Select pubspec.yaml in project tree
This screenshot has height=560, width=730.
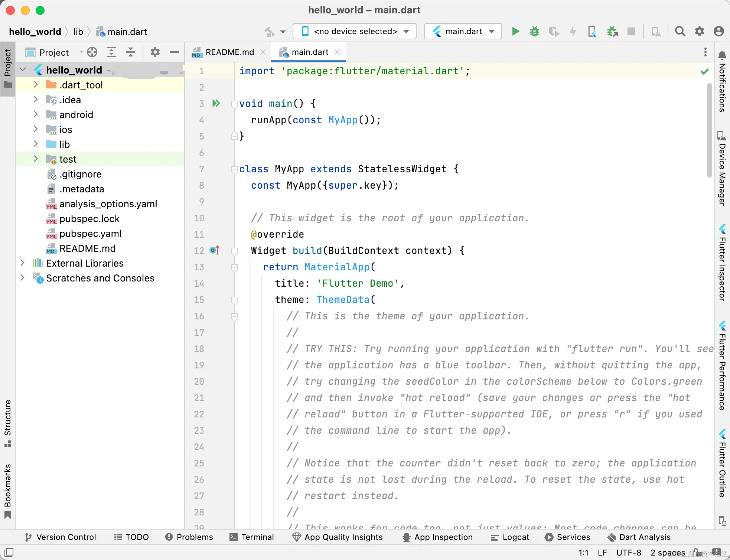click(90, 233)
